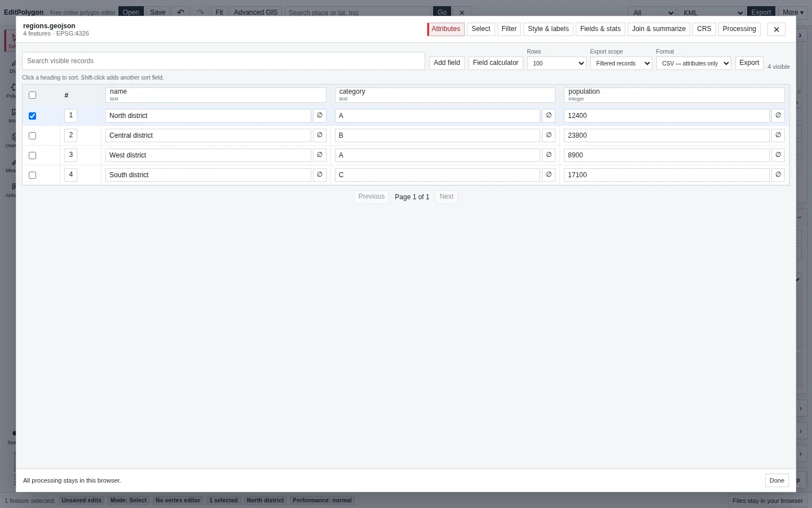812x508 pixels.
Task: Clear the name value for South district
Action: pos(320,175)
